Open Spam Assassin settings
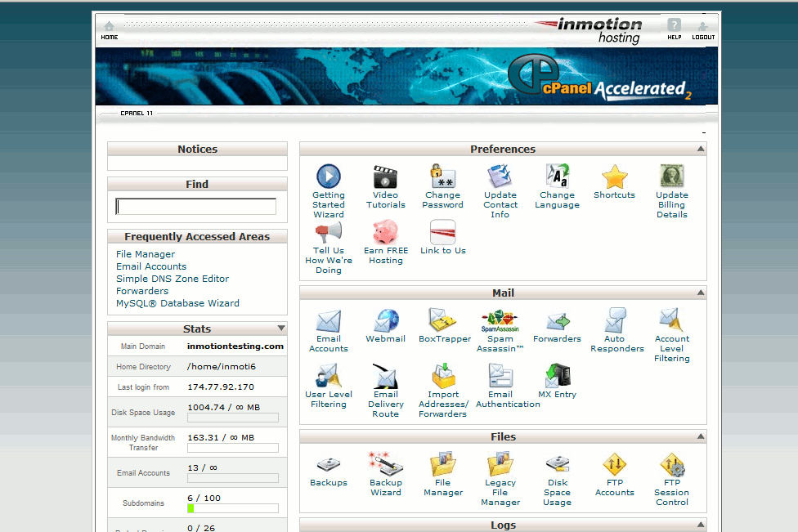This screenshot has height=532, width=798. (x=500, y=321)
